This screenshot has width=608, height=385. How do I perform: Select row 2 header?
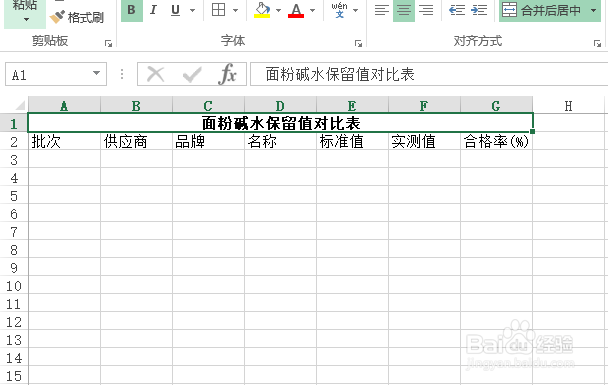[x=14, y=142]
